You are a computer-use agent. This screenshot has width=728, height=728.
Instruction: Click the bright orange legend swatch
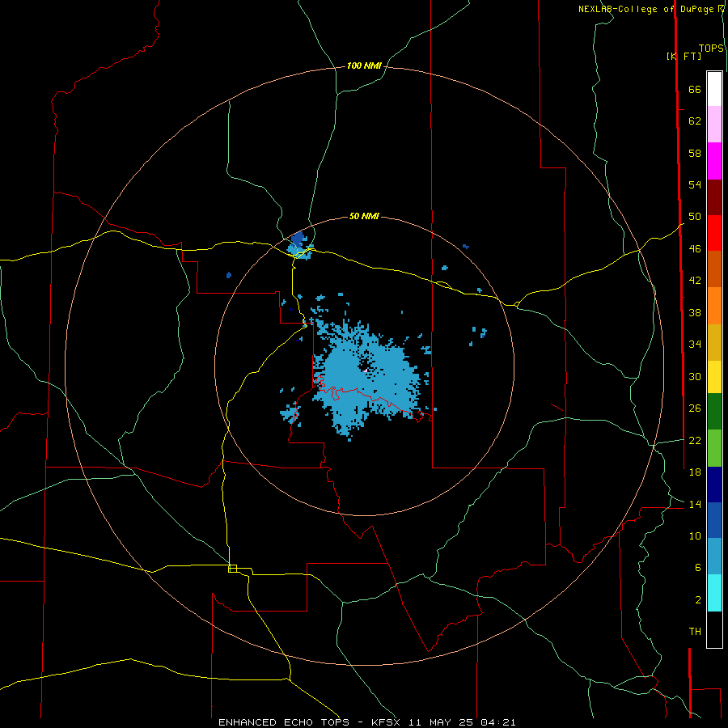point(714,306)
